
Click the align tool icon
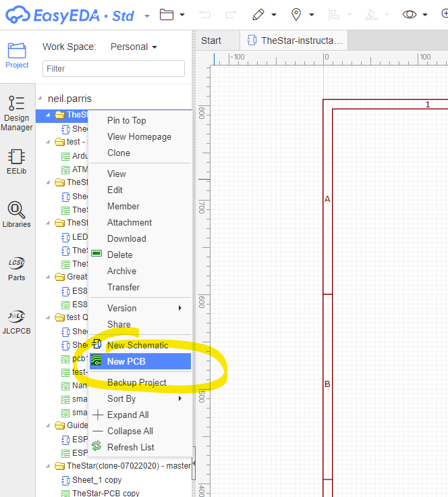334,15
